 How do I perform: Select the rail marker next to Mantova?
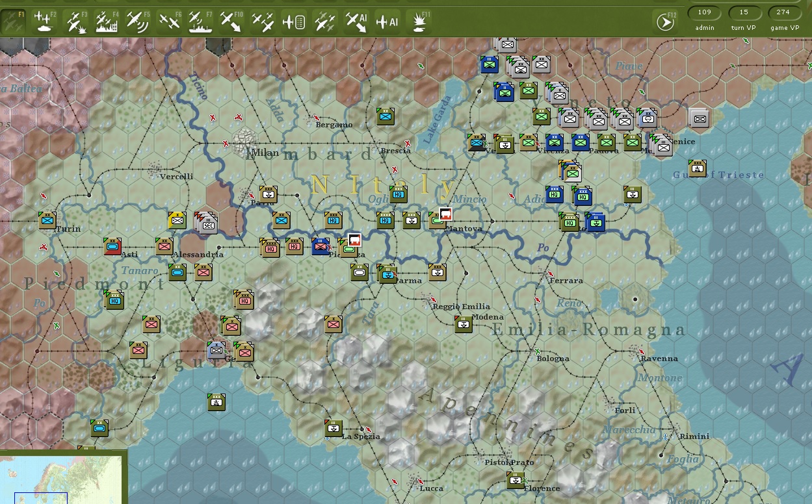tap(445, 214)
